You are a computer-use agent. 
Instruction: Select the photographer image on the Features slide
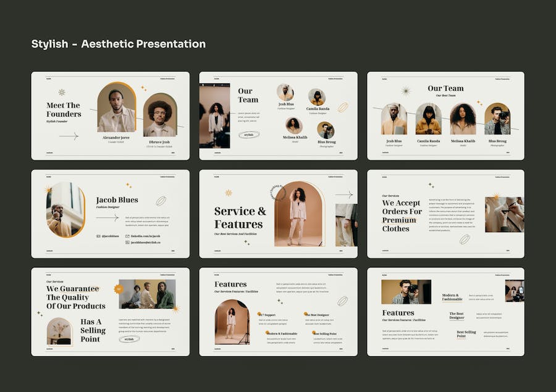(400, 291)
